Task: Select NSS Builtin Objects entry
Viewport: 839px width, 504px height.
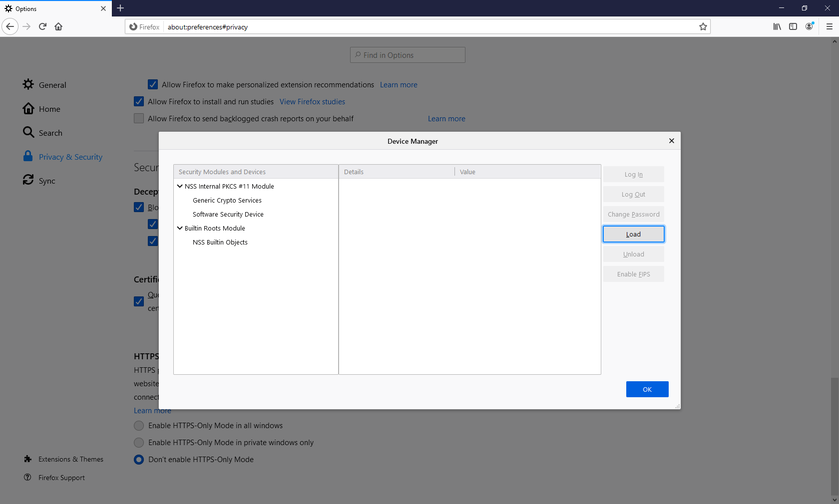Action: click(x=220, y=242)
